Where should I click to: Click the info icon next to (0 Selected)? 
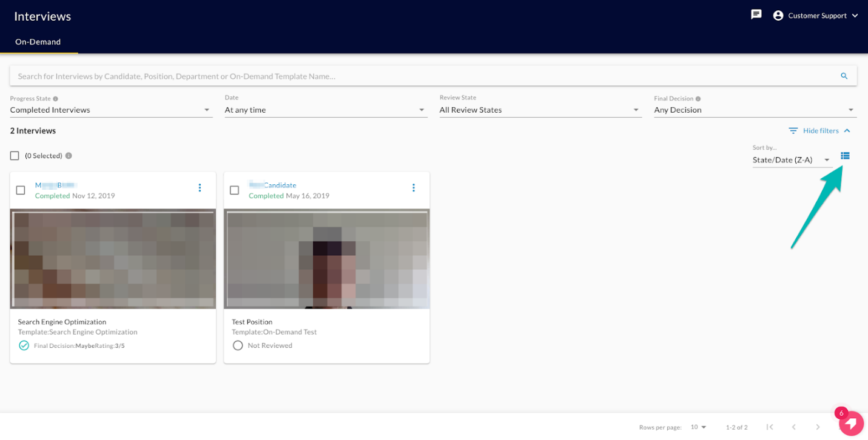[69, 156]
